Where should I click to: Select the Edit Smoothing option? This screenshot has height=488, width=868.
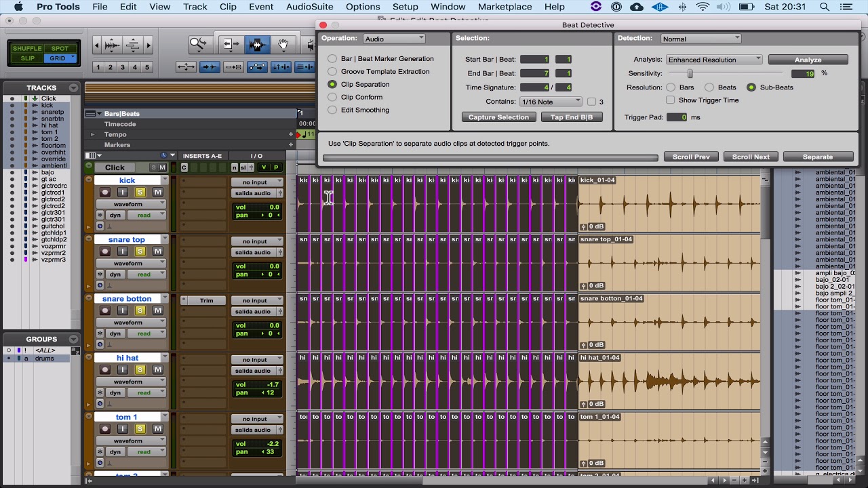point(332,110)
